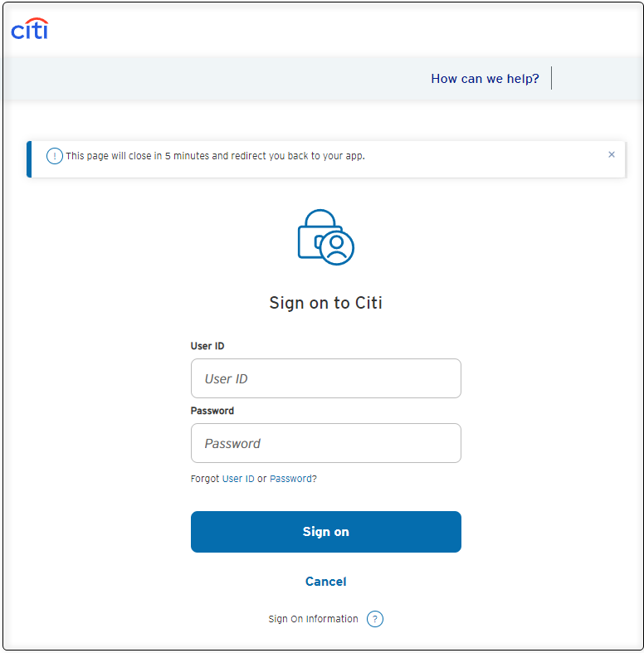This screenshot has height=653, width=644.
Task: Click the Password label above the field
Action: (x=212, y=411)
